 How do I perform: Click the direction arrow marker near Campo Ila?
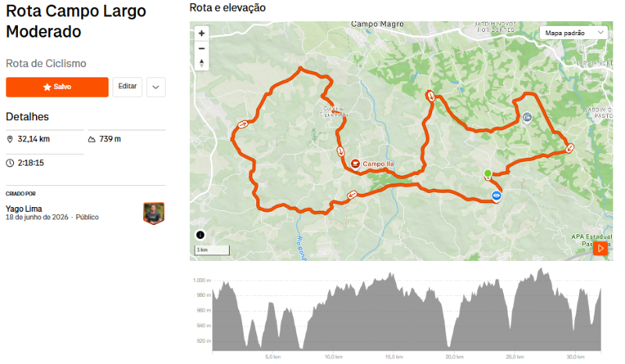pyautogui.click(x=340, y=151)
